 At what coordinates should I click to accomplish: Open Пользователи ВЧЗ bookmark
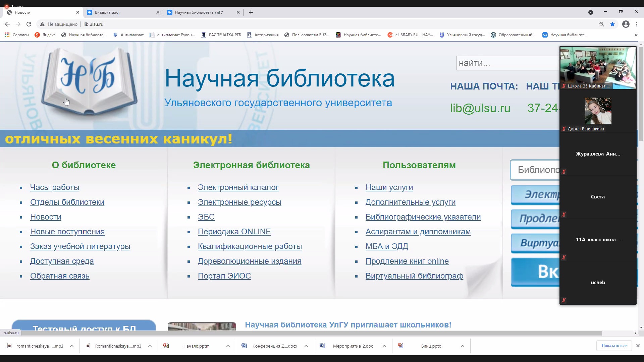pyautogui.click(x=307, y=35)
